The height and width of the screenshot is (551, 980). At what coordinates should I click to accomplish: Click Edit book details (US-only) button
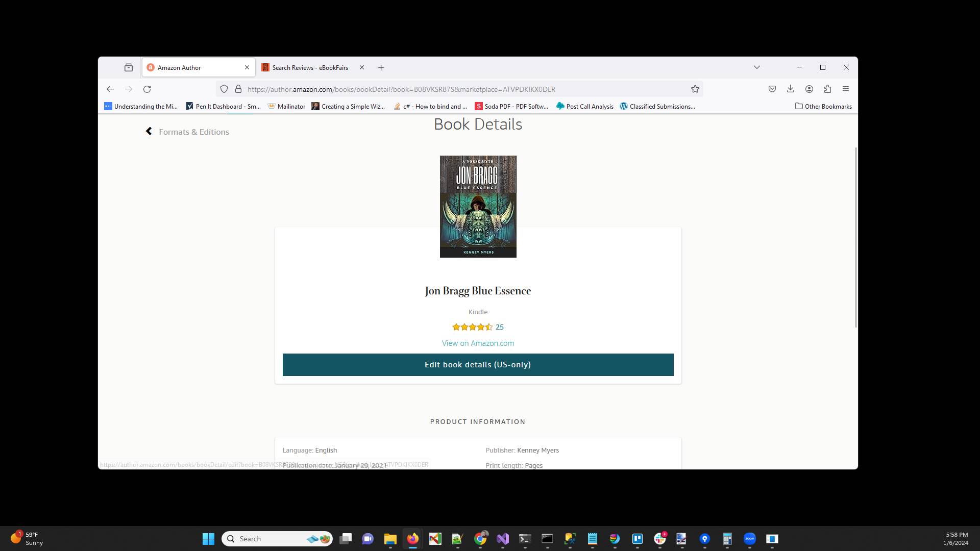[478, 364]
